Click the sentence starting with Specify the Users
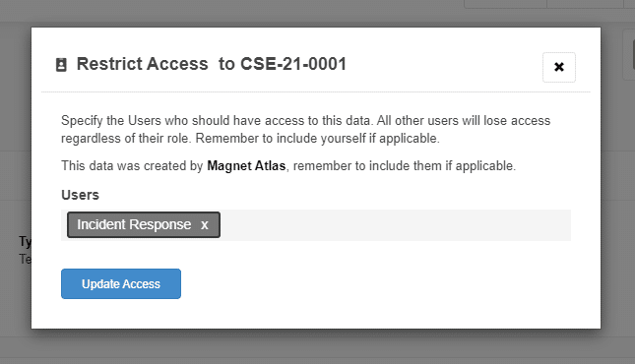 coord(306,129)
